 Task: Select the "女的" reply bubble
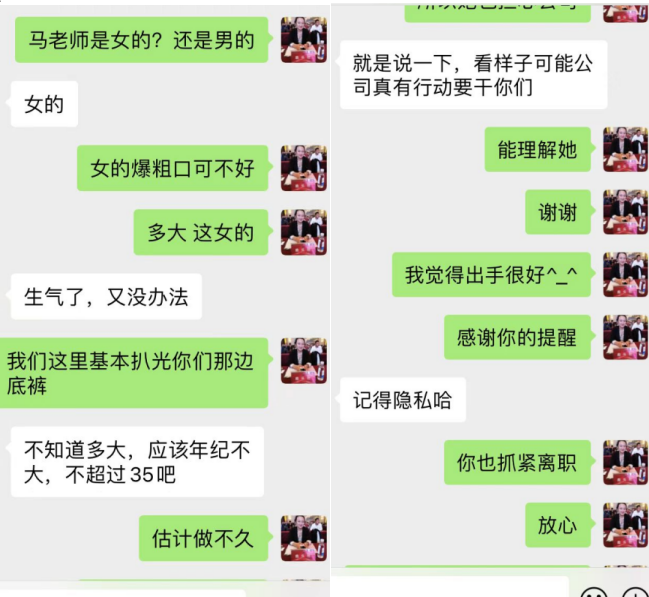pyautogui.click(x=44, y=104)
